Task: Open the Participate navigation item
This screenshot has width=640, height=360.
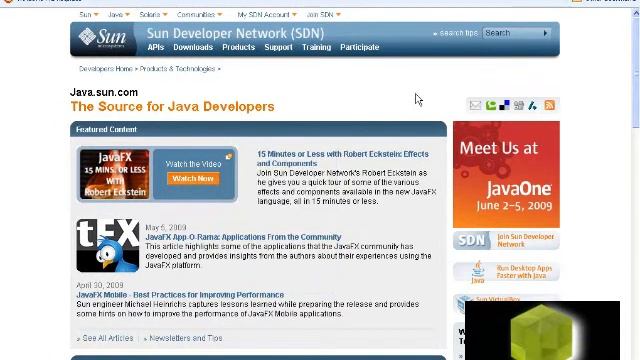Action: pyautogui.click(x=360, y=47)
